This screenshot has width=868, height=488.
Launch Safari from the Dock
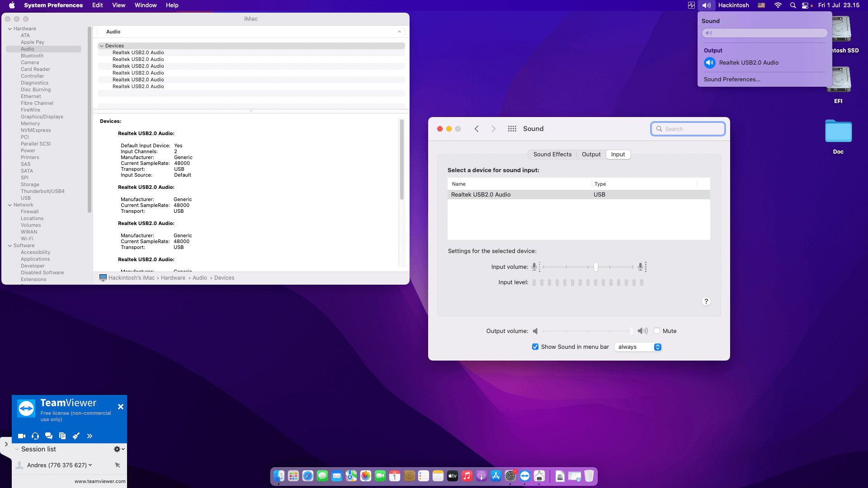coord(308,476)
